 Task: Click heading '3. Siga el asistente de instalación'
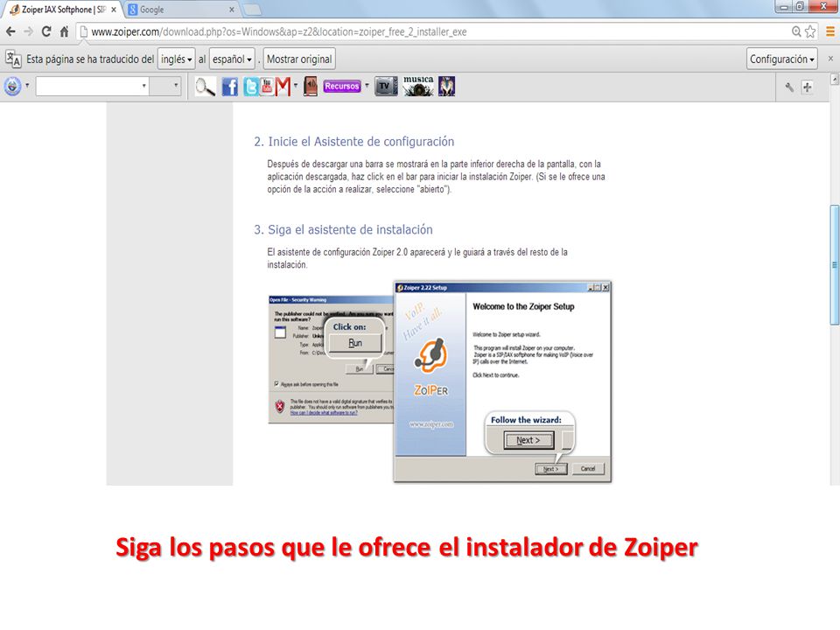point(343,229)
